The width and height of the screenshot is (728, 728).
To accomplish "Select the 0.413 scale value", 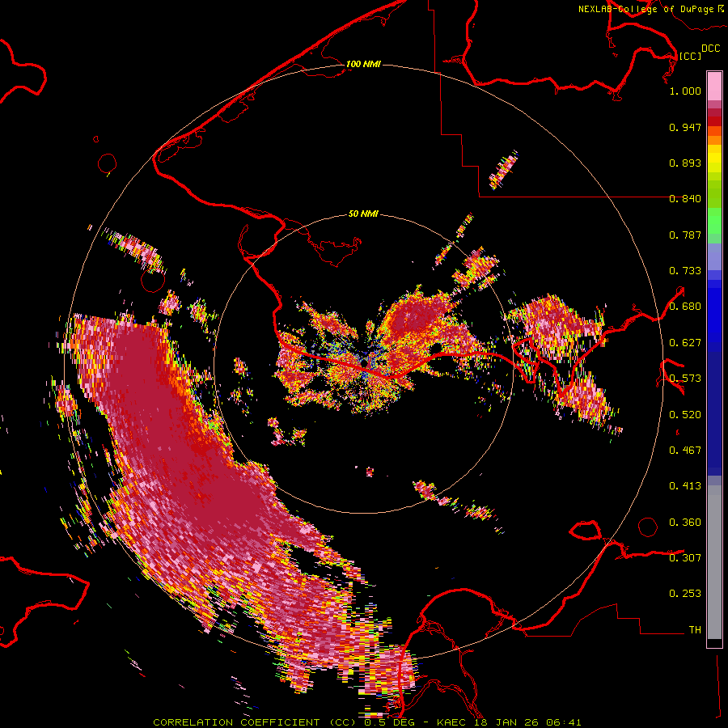I will click(685, 486).
